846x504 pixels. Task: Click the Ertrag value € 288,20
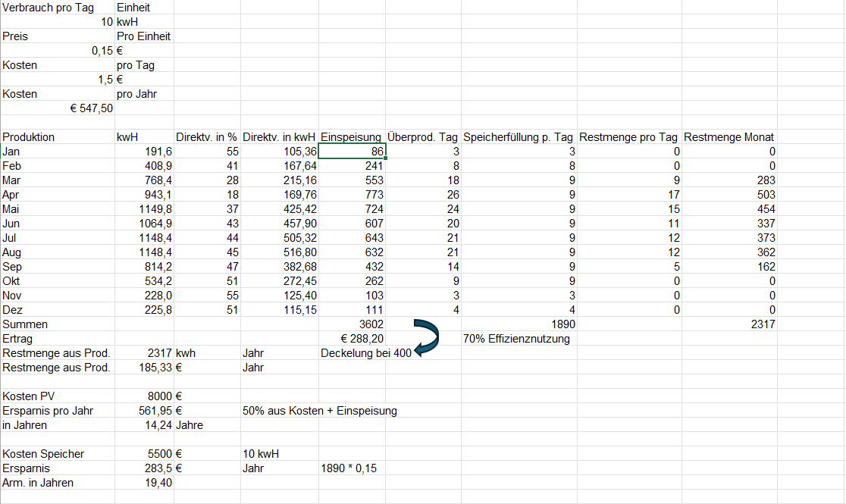[x=352, y=339]
